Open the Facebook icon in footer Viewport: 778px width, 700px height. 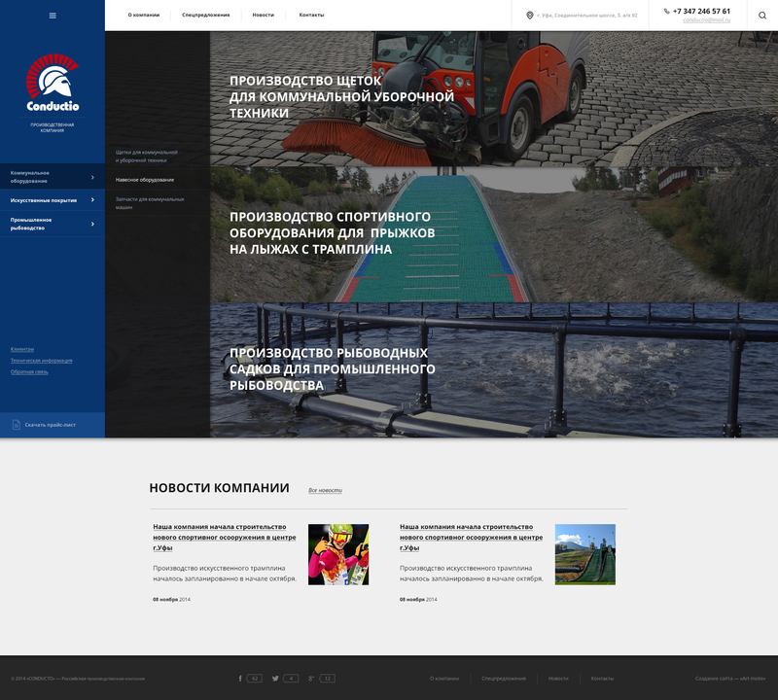pyautogui.click(x=240, y=679)
